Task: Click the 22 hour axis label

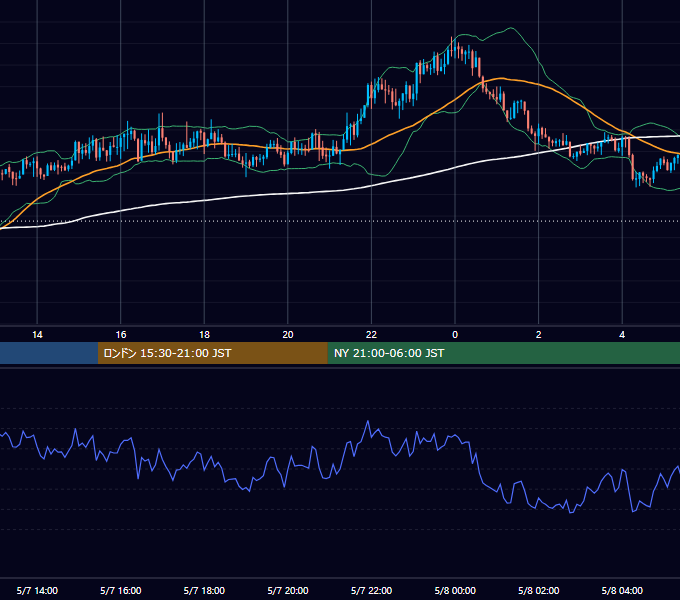Action: click(x=371, y=335)
